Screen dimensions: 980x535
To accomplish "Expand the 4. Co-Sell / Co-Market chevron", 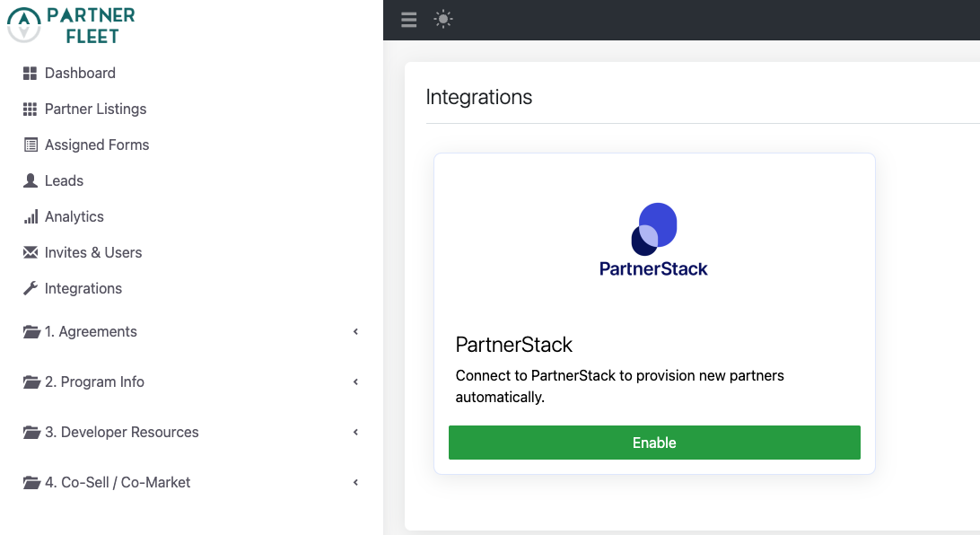I will click(355, 483).
